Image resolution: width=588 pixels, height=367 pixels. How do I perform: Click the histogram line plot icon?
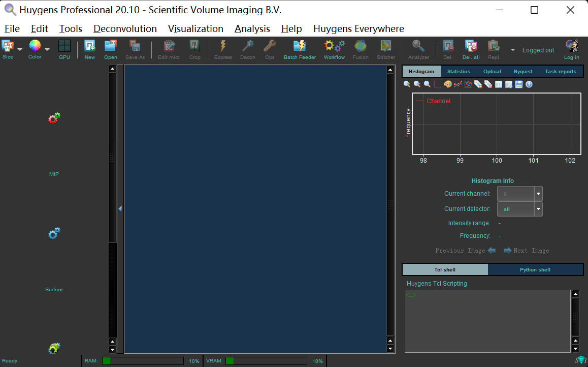[458, 84]
